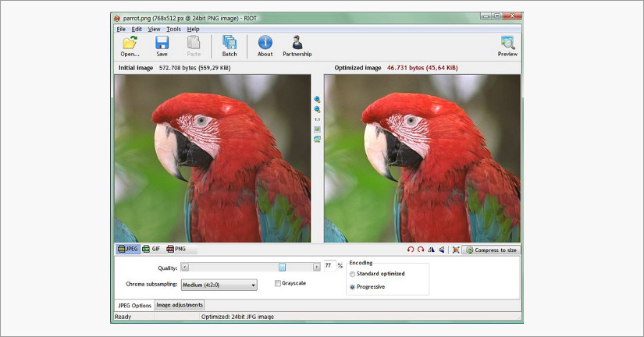Click the Save floppy disk icon
The height and width of the screenshot is (337, 644).
click(162, 44)
